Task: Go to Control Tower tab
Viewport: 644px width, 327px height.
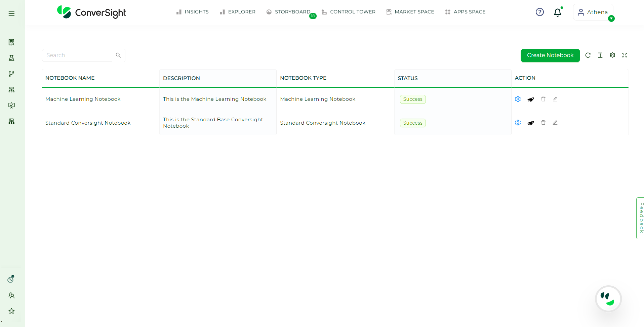Action: 349,12
